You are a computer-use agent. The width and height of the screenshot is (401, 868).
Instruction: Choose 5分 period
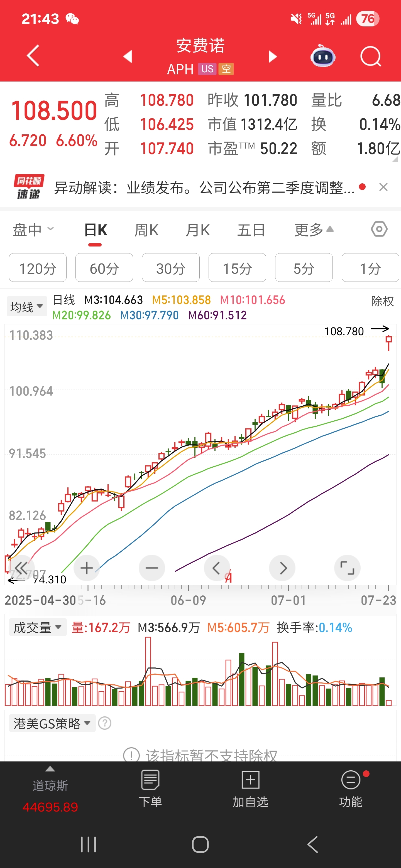(x=304, y=268)
